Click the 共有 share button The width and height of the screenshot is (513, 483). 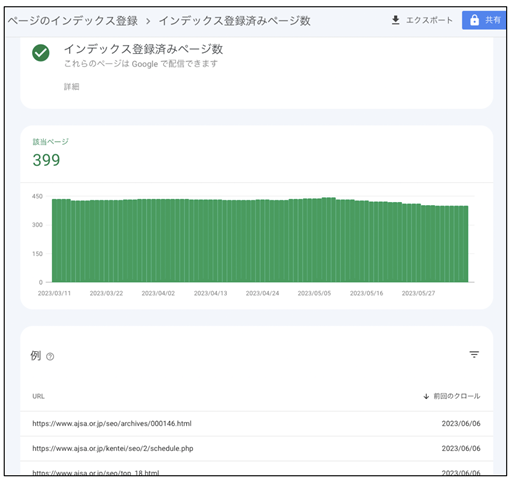[x=484, y=20]
